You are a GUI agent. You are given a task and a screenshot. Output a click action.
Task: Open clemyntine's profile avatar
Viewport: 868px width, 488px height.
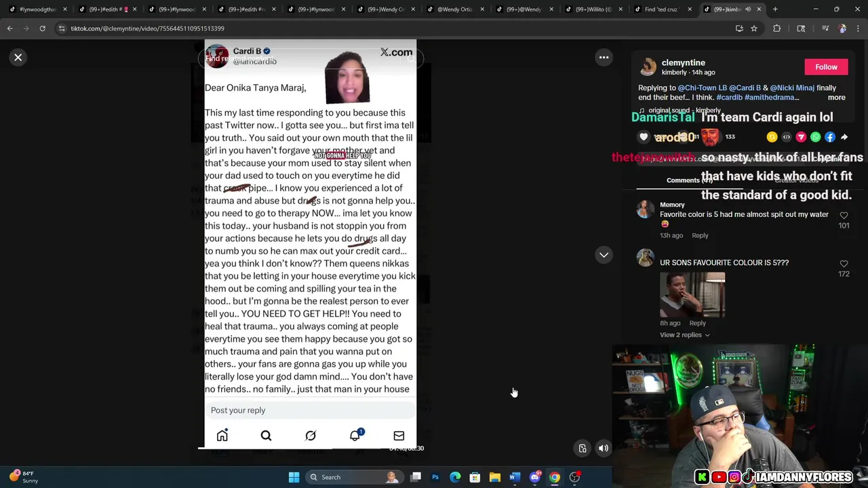coord(648,67)
